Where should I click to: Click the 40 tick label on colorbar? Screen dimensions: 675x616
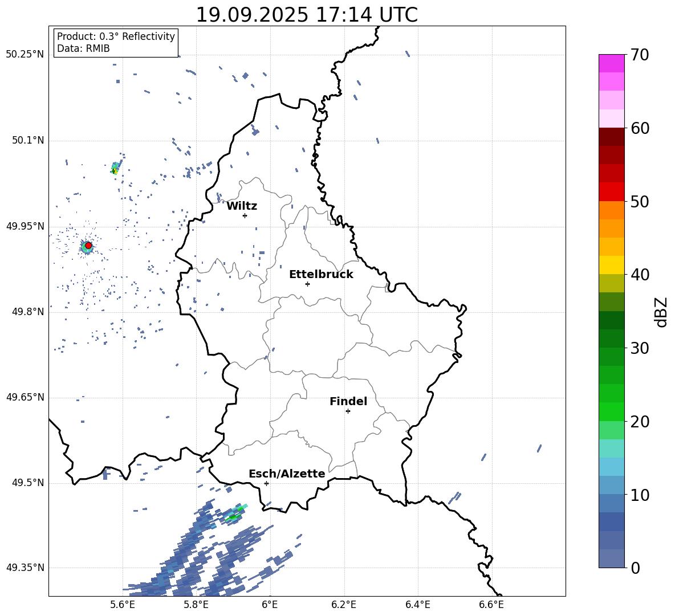640,275
